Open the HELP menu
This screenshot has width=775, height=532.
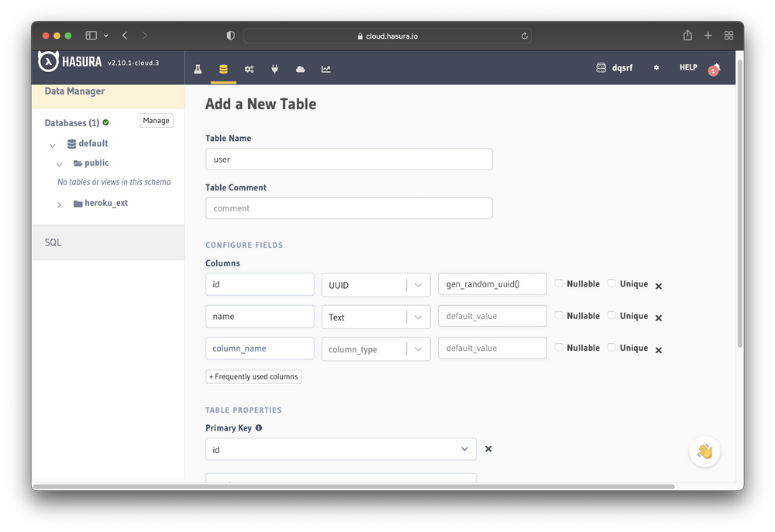pos(688,68)
